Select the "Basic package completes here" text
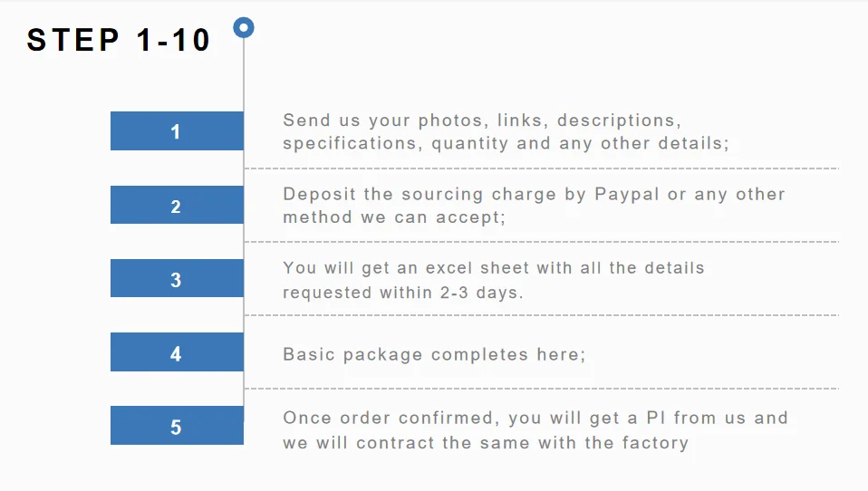This screenshot has height=491, width=868. (x=434, y=354)
